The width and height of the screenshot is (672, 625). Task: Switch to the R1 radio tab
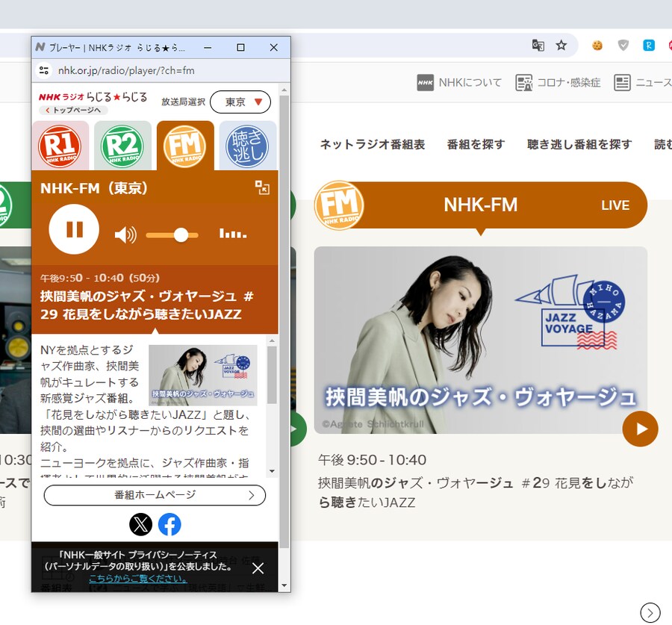click(60, 146)
